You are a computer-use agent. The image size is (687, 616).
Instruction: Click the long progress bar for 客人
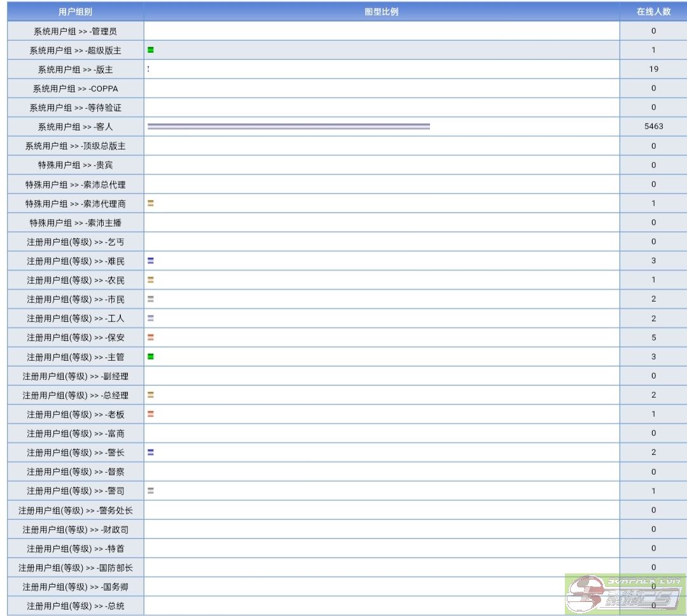pos(289,127)
